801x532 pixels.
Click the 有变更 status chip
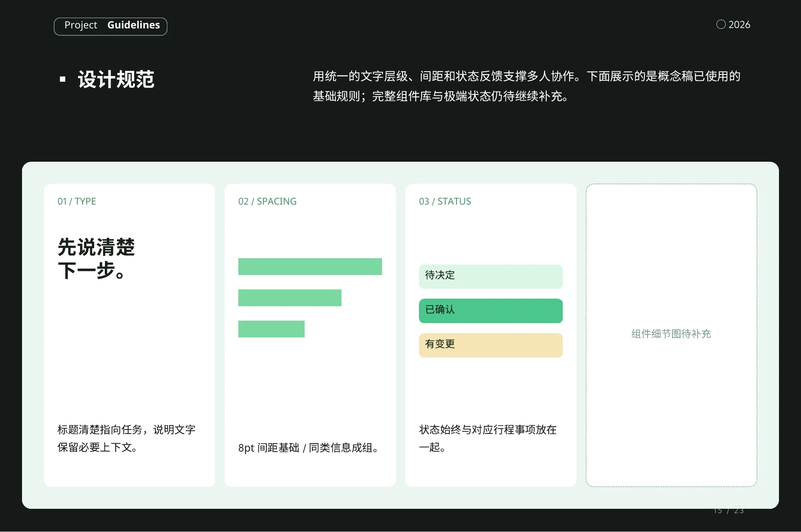(x=491, y=345)
